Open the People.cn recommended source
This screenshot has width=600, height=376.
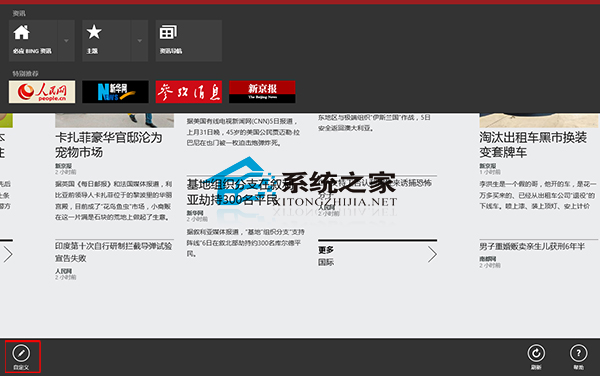click(x=42, y=92)
